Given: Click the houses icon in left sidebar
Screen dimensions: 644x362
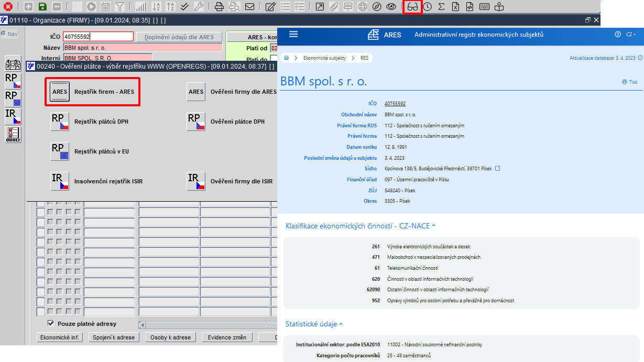Looking at the screenshot, I should 13,64.
